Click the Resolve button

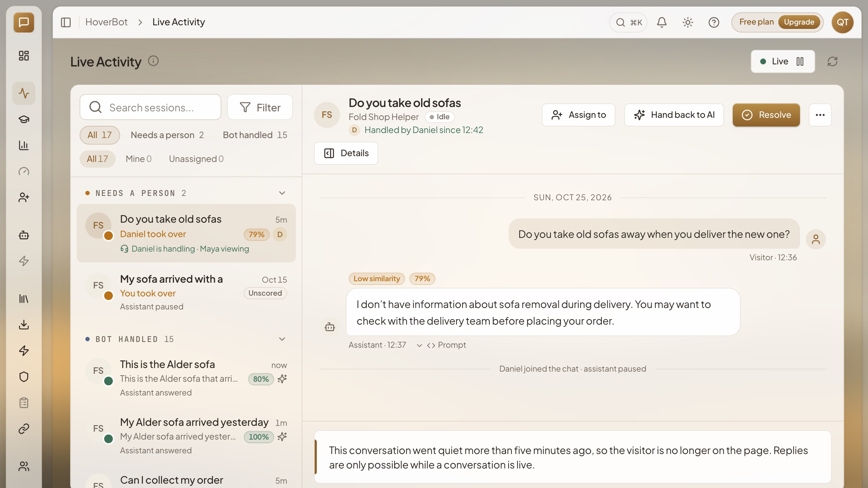coord(766,115)
